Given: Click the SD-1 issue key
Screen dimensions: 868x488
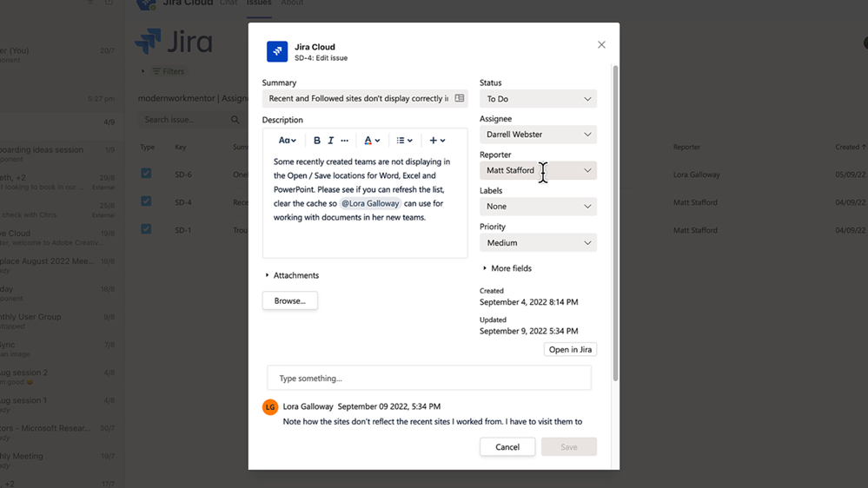Looking at the screenshot, I should 183,230.
